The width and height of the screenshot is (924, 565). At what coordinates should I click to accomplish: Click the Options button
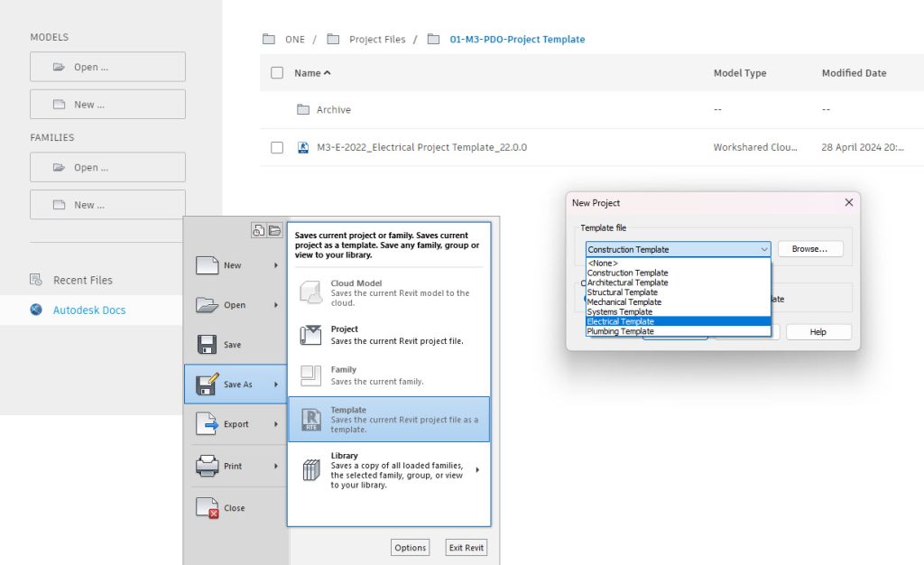[411, 547]
